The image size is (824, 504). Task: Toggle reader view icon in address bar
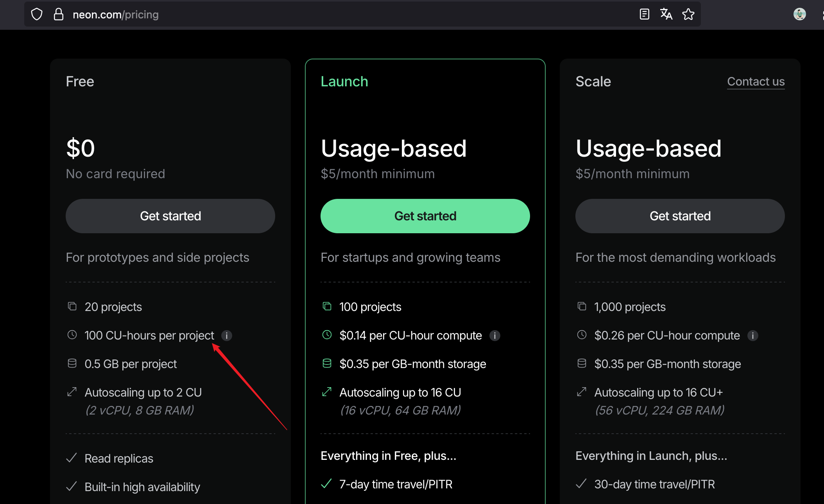(645, 14)
